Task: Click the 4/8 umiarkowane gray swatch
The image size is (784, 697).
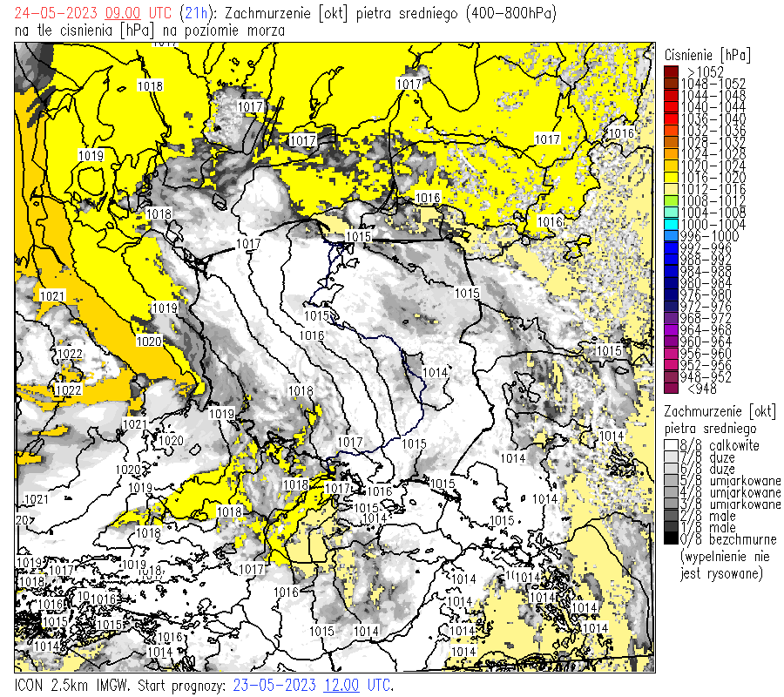Action: coord(671,492)
